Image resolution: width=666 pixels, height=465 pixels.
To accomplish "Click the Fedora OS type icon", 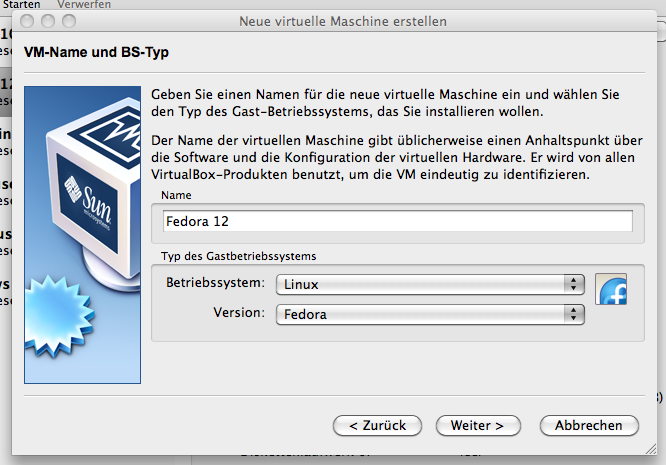I will pos(611,289).
